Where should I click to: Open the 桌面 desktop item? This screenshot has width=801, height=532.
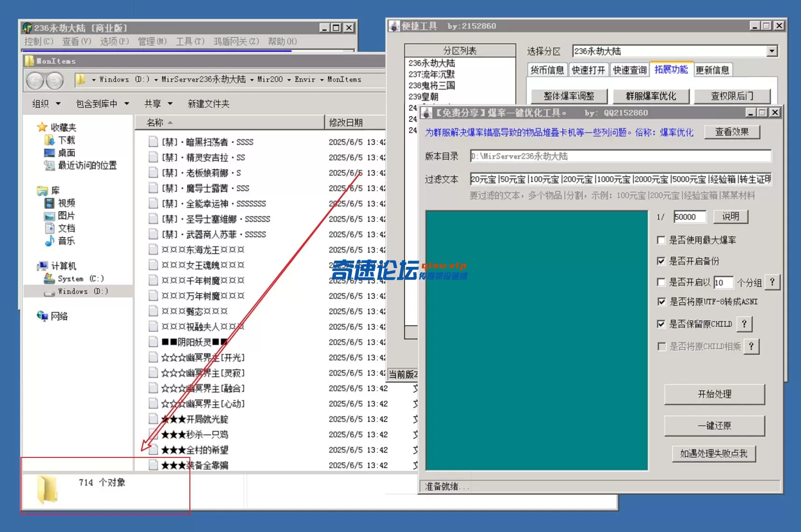59,152
